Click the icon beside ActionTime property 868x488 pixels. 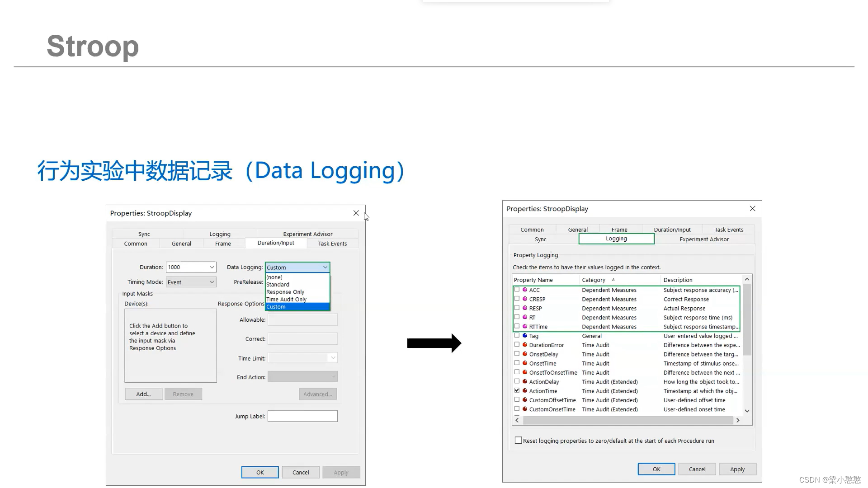[x=525, y=391]
